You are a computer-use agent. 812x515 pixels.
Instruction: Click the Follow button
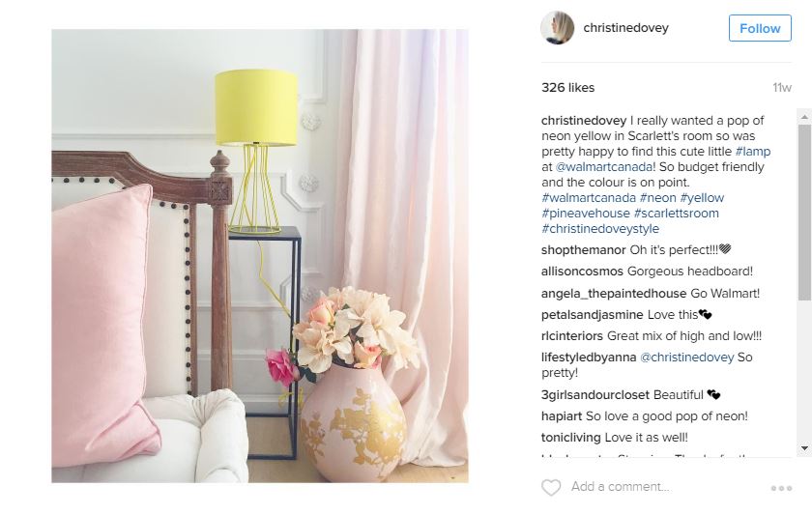point(760,28)
